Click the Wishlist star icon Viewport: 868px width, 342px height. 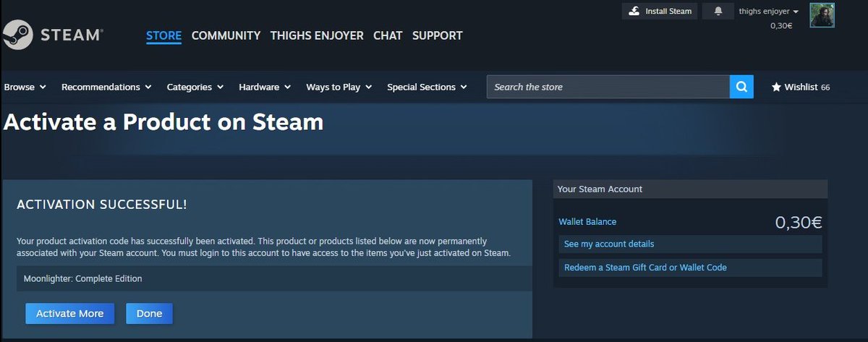pyautogui.click(x=776, y=87)
